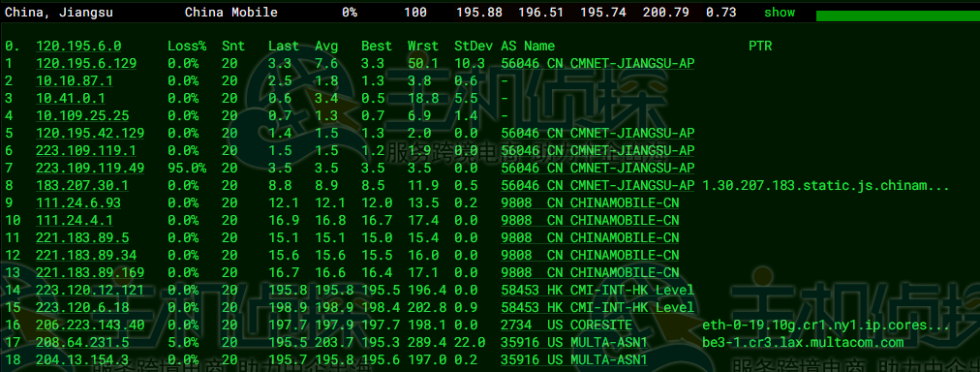Open IP link 183.207.30.1
Viewport: 980px width, 372px height.
coord(82,186)
